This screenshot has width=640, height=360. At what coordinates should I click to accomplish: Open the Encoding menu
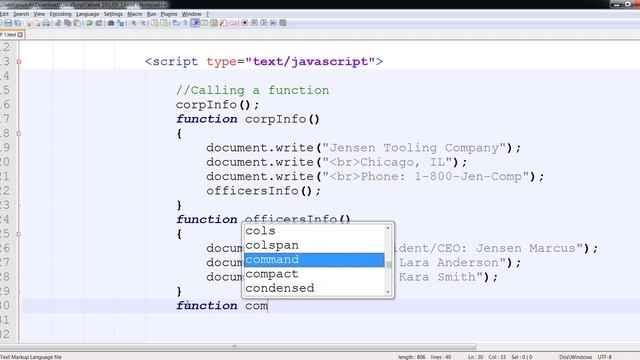(x=60, y=14)
